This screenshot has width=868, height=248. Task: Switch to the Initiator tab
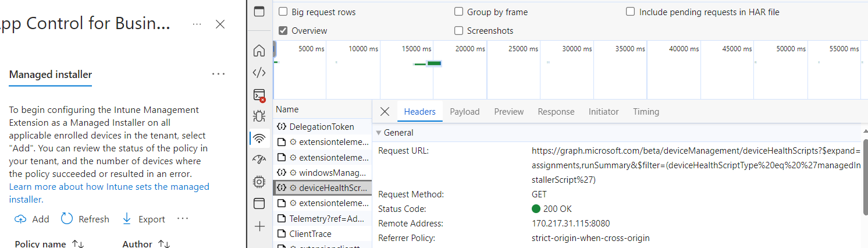604,112
